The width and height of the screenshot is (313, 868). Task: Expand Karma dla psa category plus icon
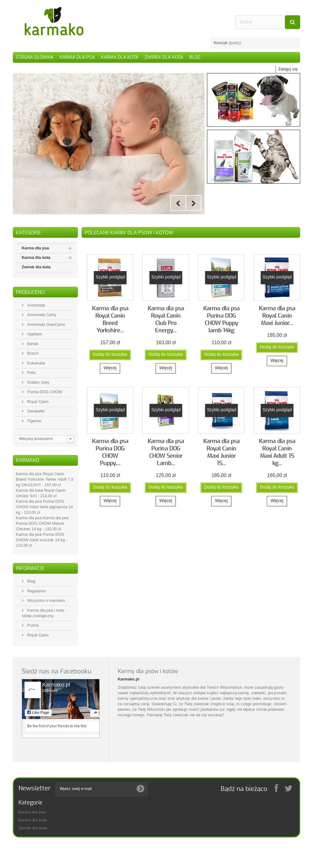(x=70, y=248)
